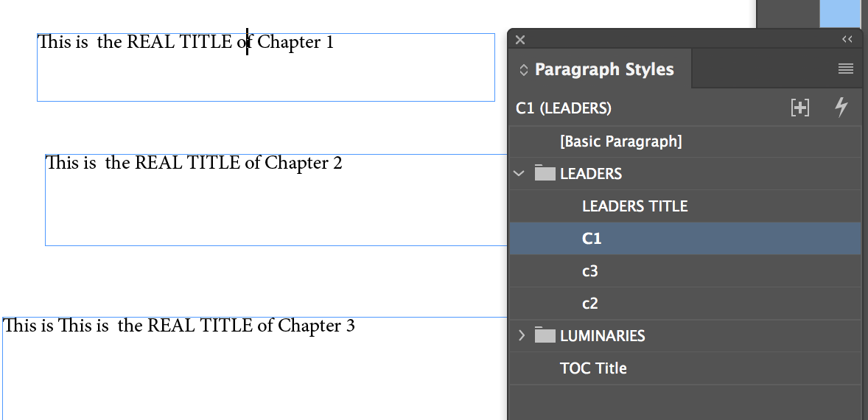Apply the TOC Title style
The image size is (868, 420).
(593, 368)
